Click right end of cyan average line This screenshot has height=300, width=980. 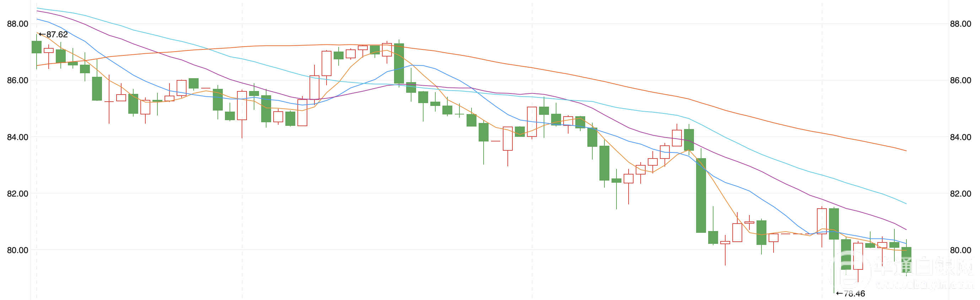[906, 204]
